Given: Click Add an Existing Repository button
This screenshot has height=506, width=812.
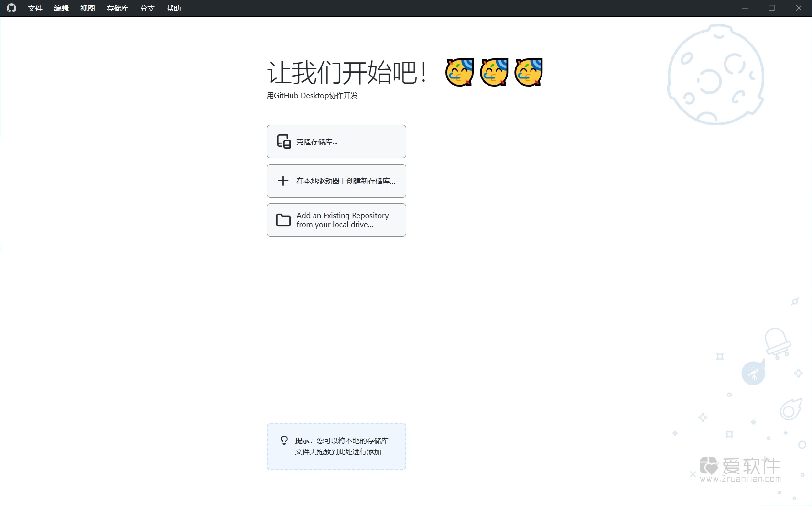Looking at the screenshot, I should pyautogui.click(x=336, y=220).
